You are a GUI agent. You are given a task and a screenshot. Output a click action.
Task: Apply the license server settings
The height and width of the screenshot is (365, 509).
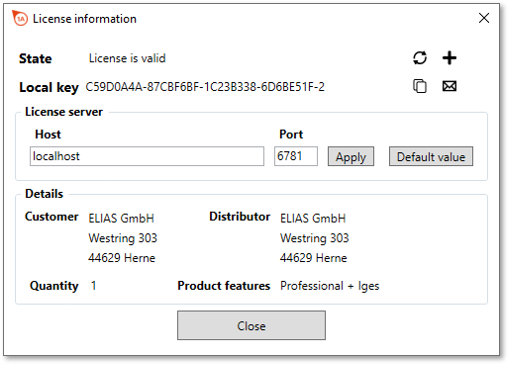[x=351, y=156]
